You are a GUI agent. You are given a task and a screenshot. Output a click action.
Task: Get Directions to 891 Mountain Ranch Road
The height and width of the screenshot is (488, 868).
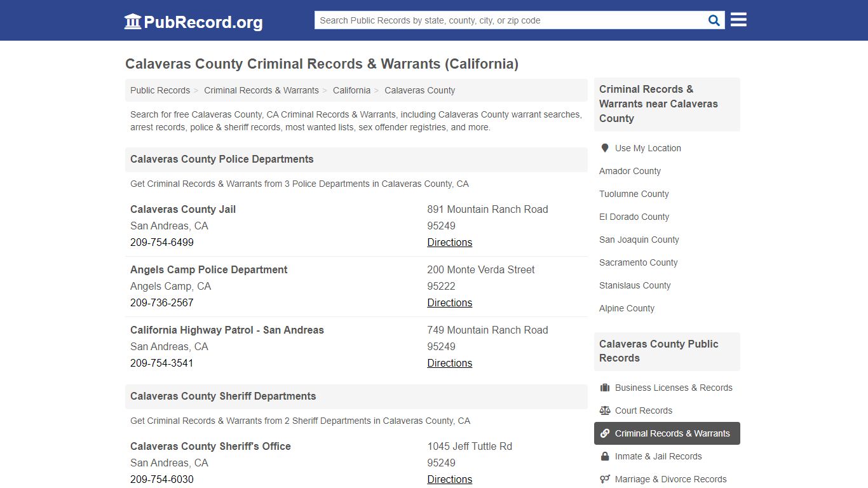pyautogui.click(x=449, y=242)
